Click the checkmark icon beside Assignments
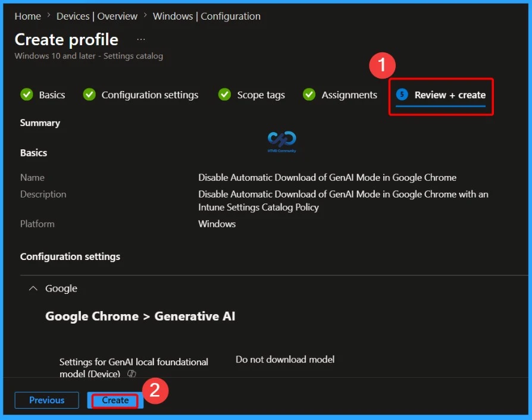 (309, 95)
